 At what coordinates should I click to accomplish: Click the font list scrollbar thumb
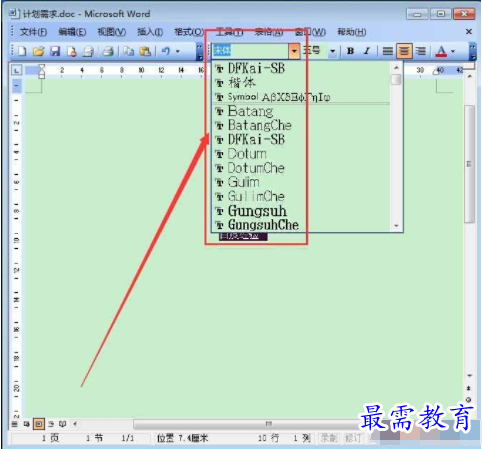(396, 80)
